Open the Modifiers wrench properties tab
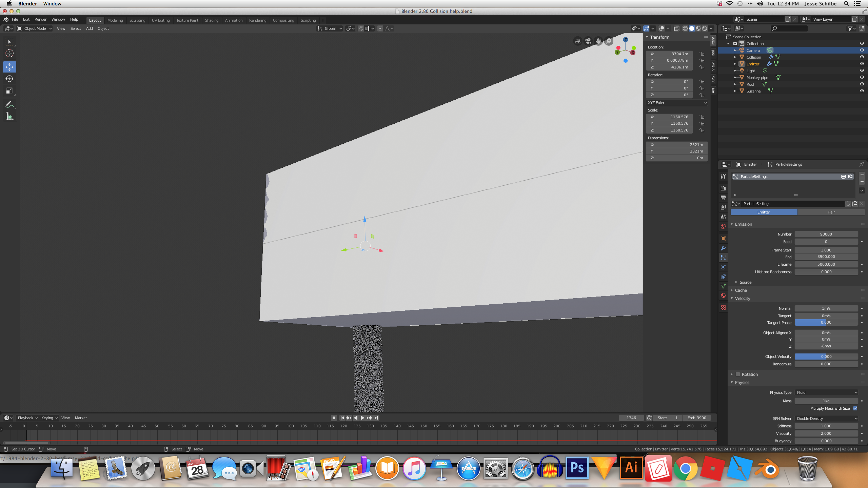The image size is (868, 488). tap(723, 248)
